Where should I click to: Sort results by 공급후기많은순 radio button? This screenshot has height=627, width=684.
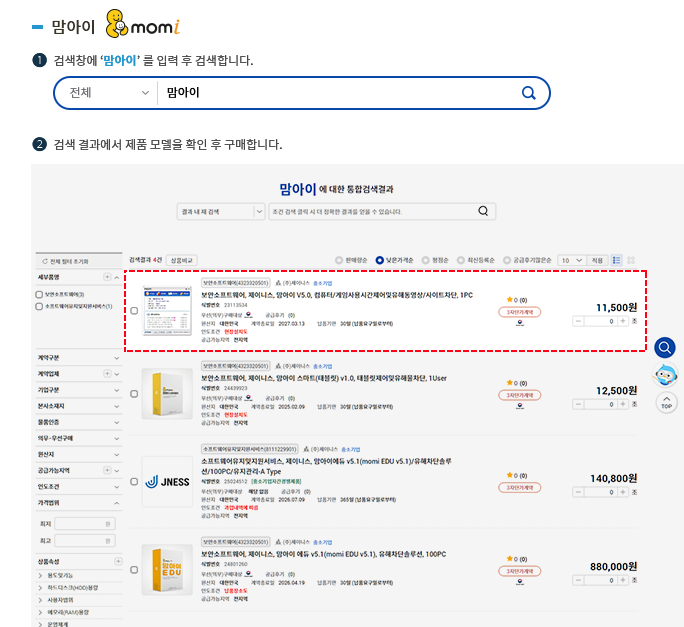[507, 260]
